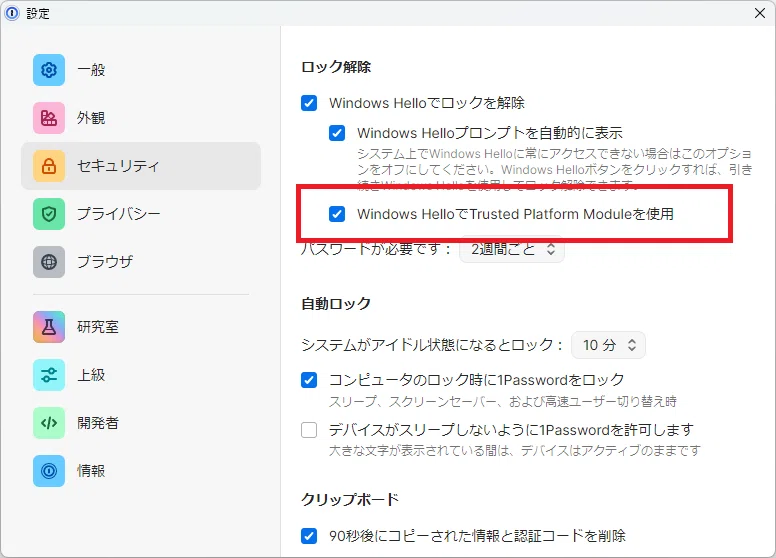Open the 一般 settings section
776x558 pixels.
click(x=141, y=70)
